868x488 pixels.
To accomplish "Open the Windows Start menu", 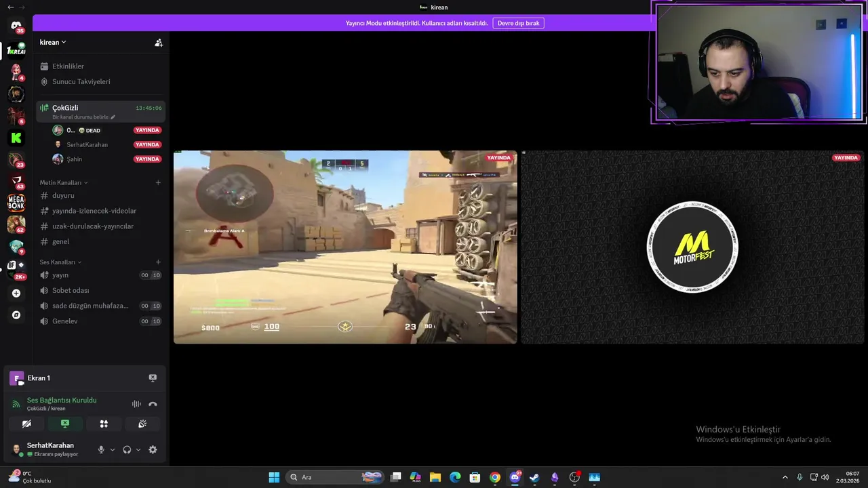I will click(274, 477).
